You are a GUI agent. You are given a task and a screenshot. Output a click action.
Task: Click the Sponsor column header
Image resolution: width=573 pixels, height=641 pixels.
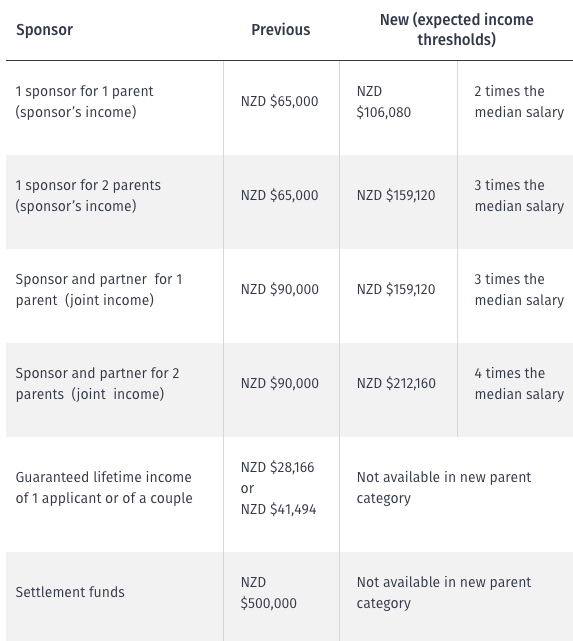(x=44, y=30)
